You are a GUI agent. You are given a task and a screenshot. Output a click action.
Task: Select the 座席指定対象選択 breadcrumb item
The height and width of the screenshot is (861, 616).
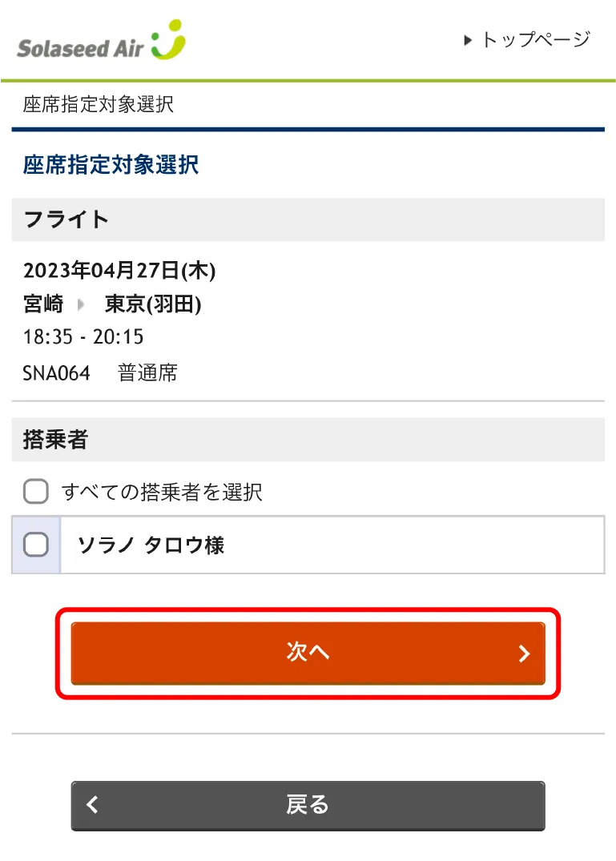click(x=99, y=104)
